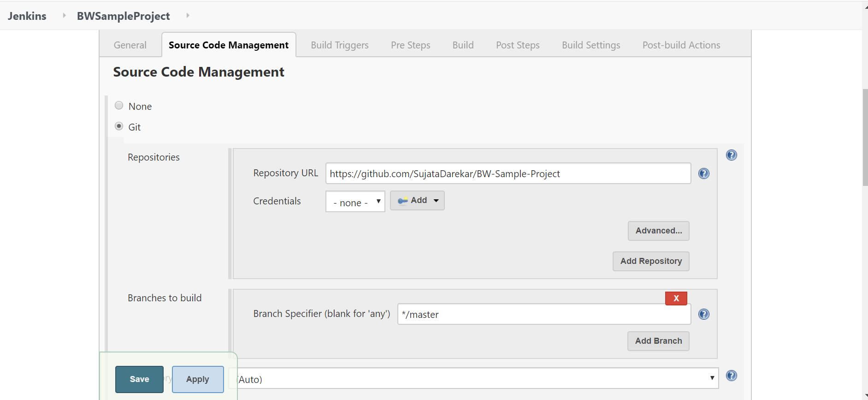Click the Add Repository button
This screenshot has width=868, height=400.
coord(650,261)
